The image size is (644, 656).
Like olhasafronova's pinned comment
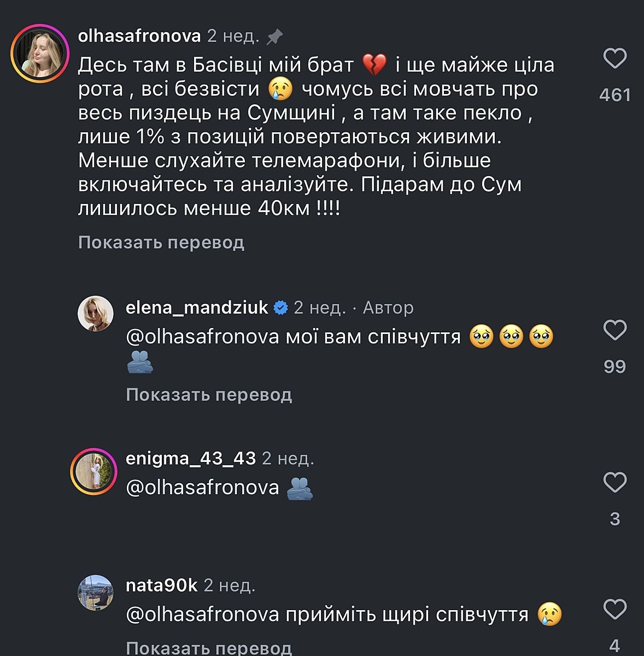click(614, 58)
